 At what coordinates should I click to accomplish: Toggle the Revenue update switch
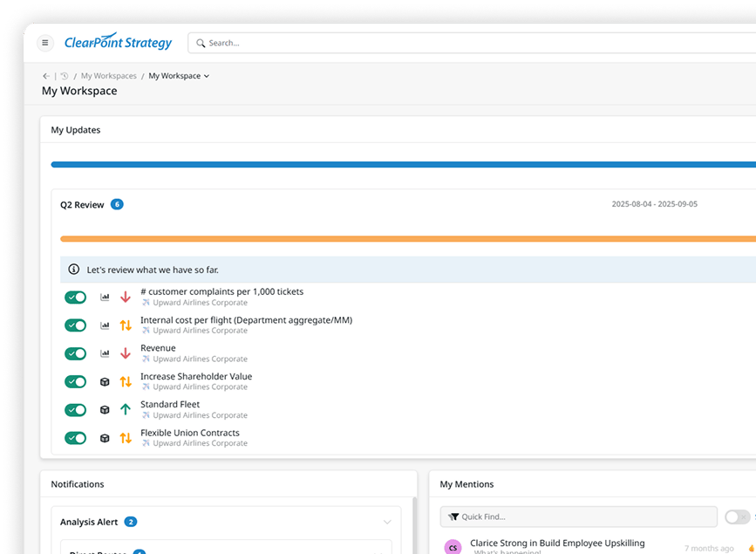coord(75,353)
